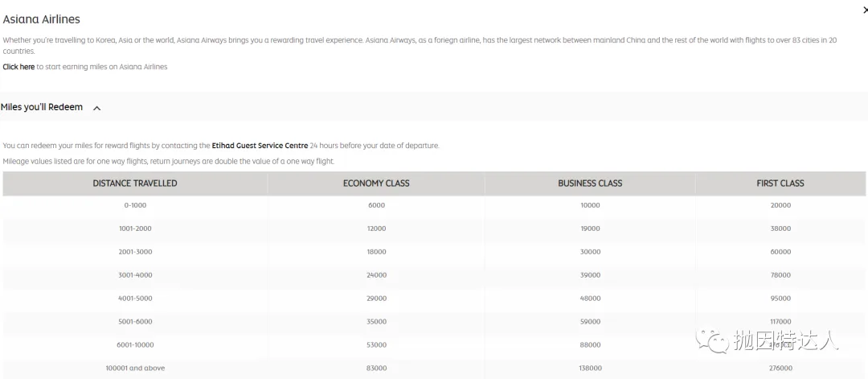Click the DISTANCE TRAVELLED column header
The image size is (868, 379).
(135, 183)
